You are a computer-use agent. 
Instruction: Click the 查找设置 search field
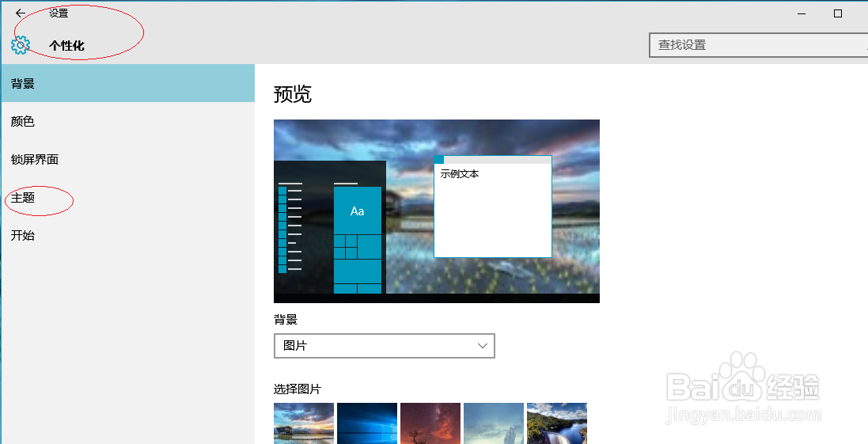click(758, 45)
